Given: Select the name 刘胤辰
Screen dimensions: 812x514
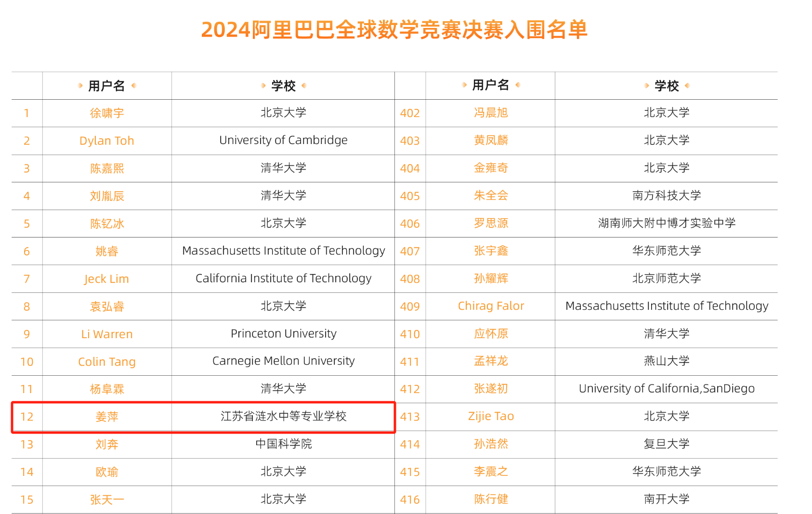Looking at the screenshot, I should pyautogui.click(x=107, y=196).
